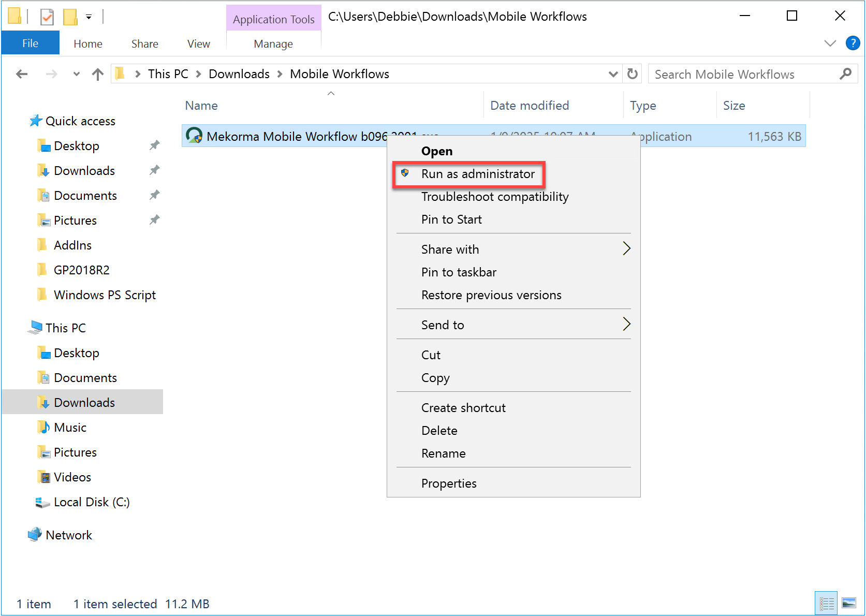This screenshot has height=616, width=866.
Task: Click the Mekorma Mobile Workflow application icon
Action: [x=194, y=136]
